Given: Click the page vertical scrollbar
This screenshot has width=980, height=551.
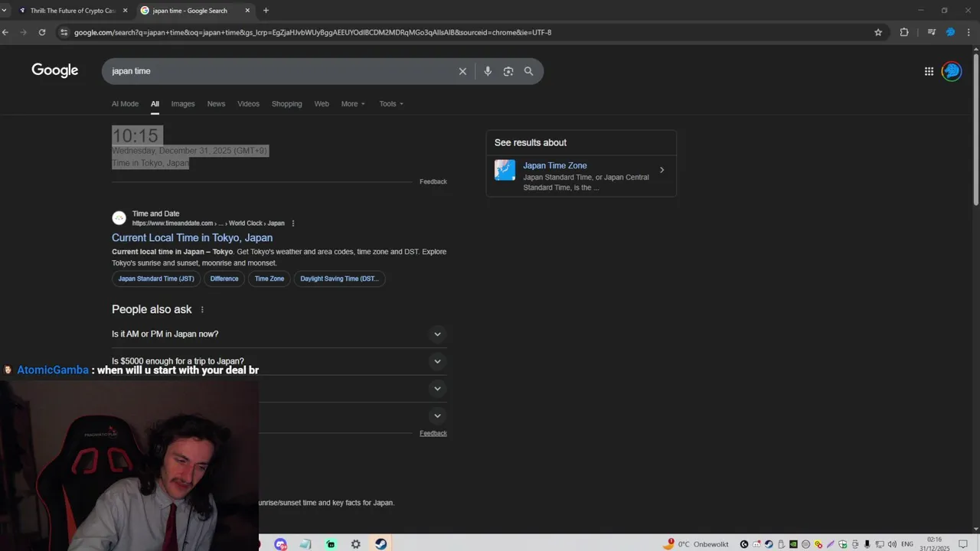Looking at the screenshot, I should [975, 129].
